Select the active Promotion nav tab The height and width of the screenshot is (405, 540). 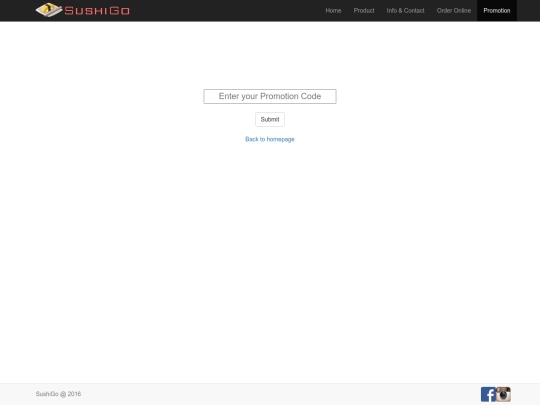pos(497,11)
